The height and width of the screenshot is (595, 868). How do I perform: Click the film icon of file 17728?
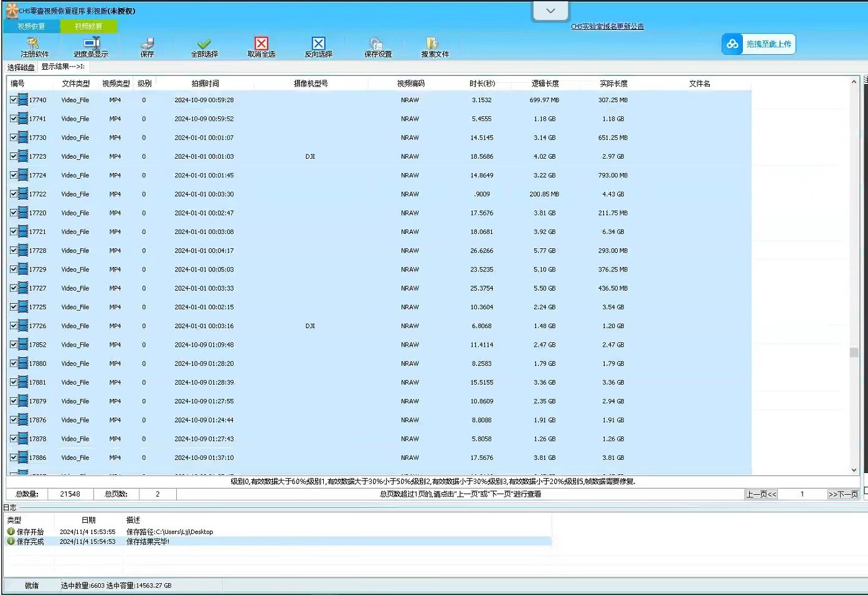pos(23,250)
